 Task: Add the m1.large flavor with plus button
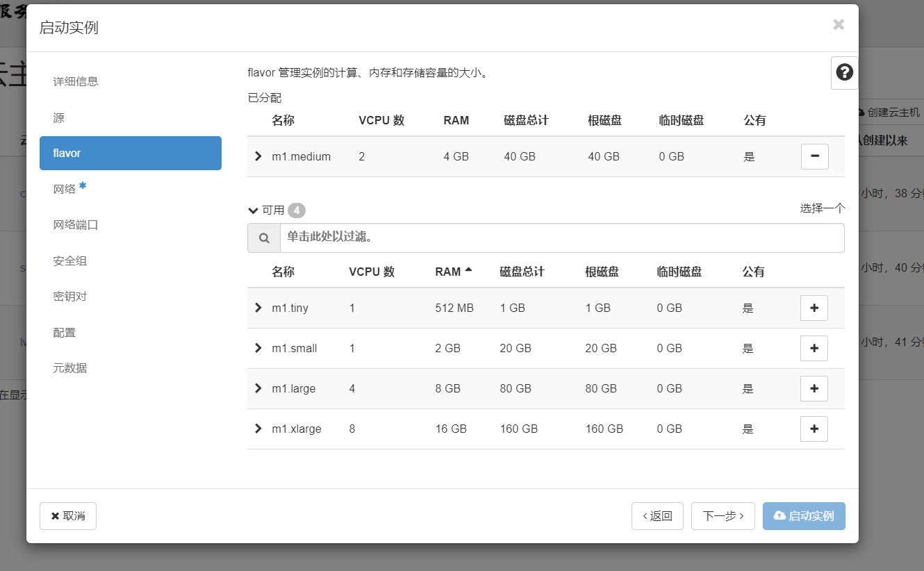click(814, 388)
